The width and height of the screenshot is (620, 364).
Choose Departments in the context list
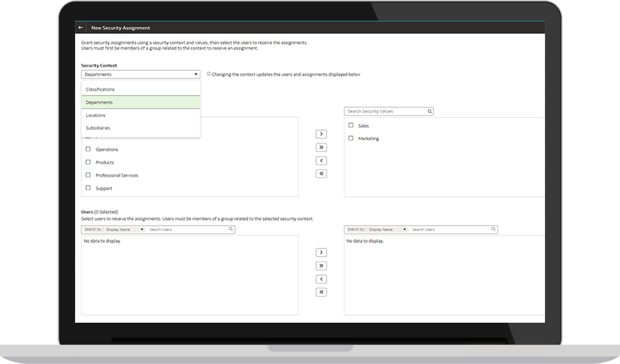[x=141, y=103]
